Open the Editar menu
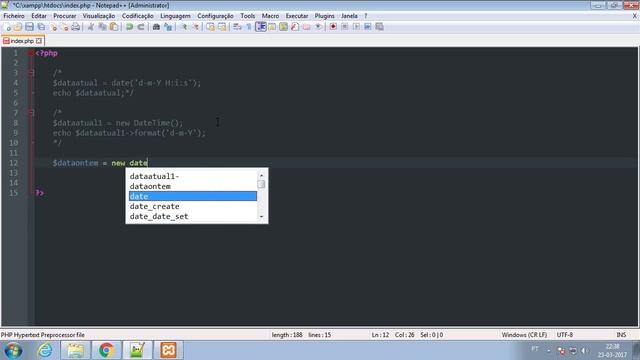 point(39,16)
